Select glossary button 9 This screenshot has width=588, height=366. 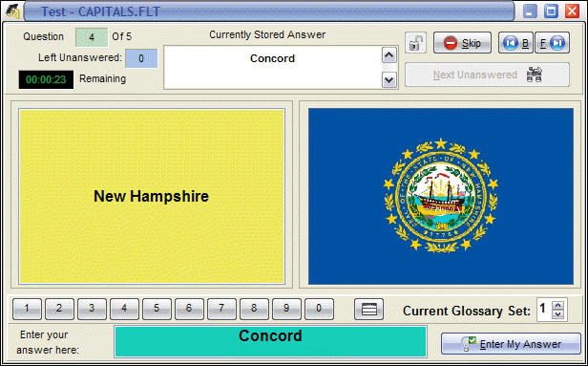click(286, 310)
